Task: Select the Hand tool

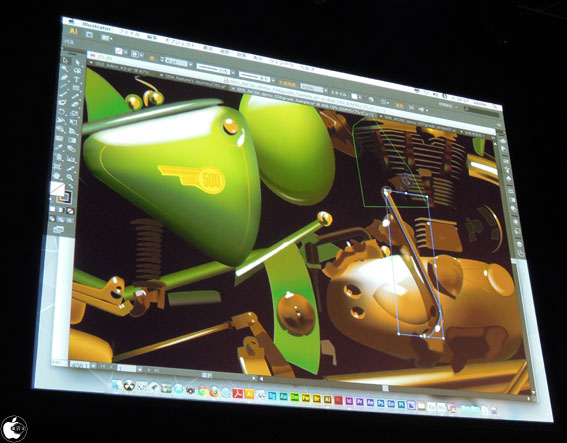Action: click(56, 176)
